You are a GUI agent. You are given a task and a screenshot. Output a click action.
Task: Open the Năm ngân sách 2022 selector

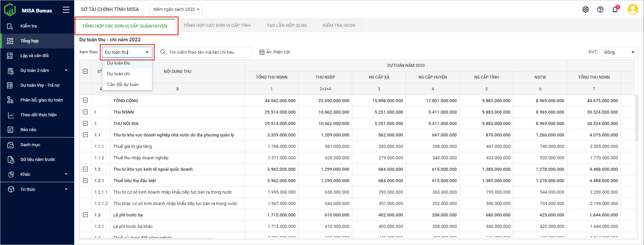click(176, 9)
